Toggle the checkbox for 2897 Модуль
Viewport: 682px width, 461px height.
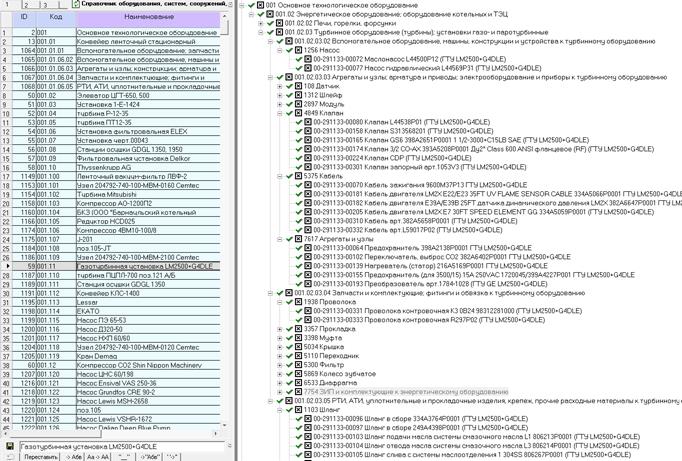pyautogui.click(x=295, y=104)
